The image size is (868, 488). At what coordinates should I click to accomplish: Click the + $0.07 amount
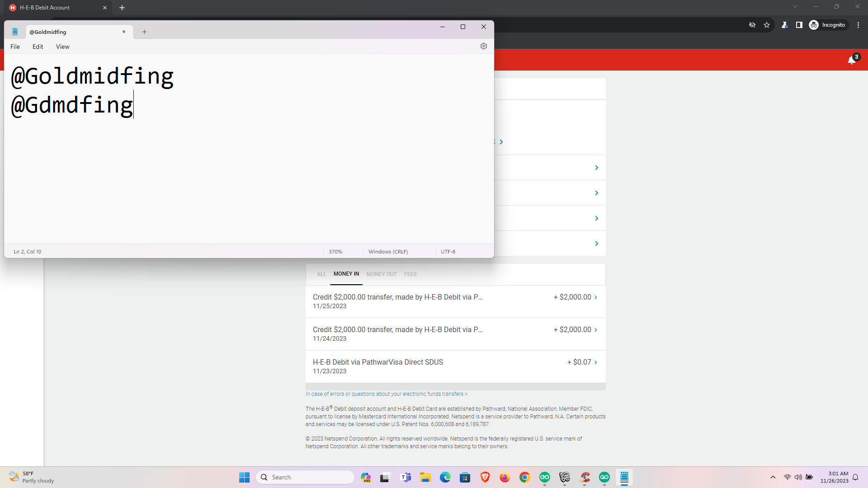[x=579, y=362]
